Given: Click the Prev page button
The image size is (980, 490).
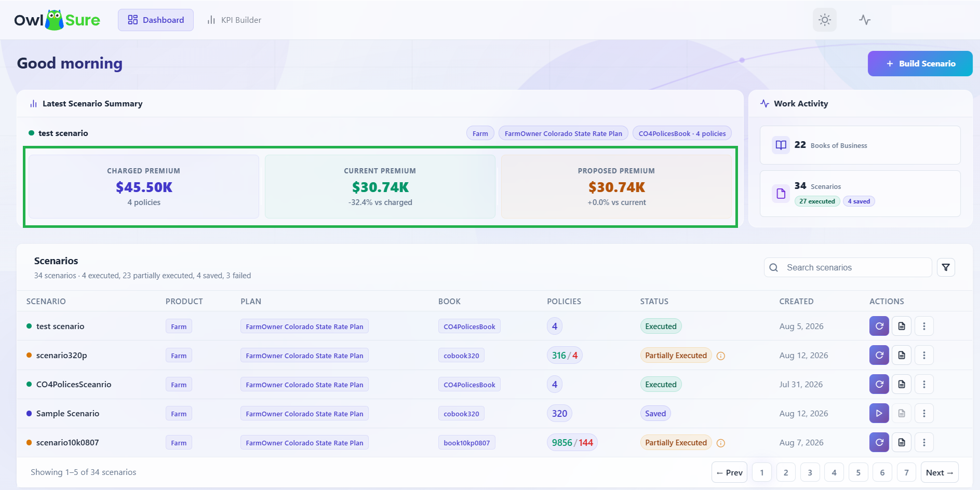Looking at the screenshot, I should [x=729, y=472].
